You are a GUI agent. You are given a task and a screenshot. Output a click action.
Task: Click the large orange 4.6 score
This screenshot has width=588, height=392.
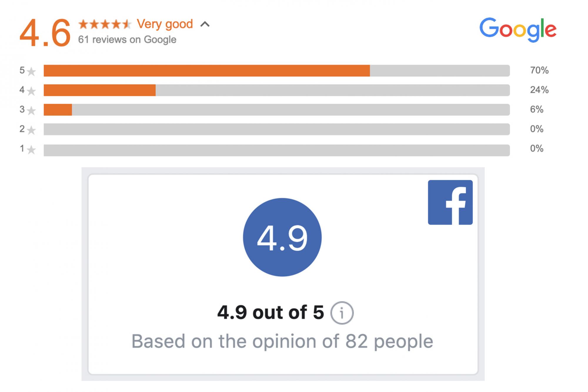coord(45,33)
